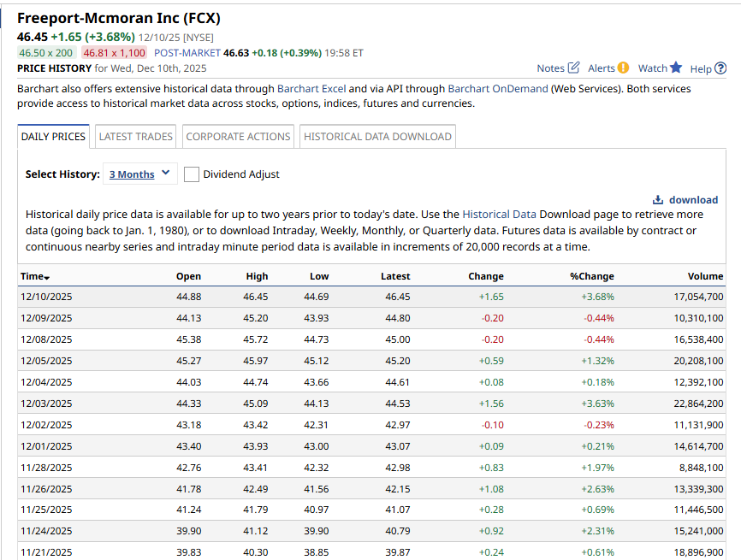Image resolution: width=741 pixels, height=560 pixels.
Task: Select the Daily Prices tab
Action: click(x=53, y=137)
